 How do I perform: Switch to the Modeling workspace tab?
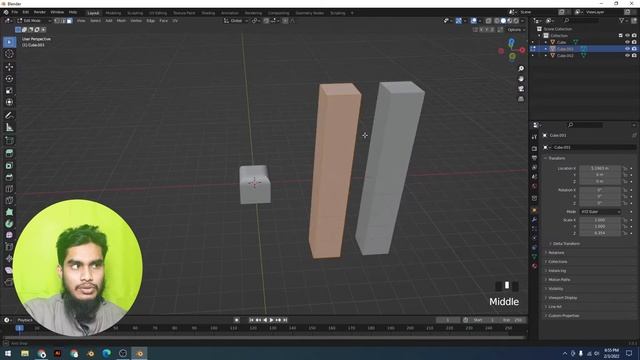point(113,13)
